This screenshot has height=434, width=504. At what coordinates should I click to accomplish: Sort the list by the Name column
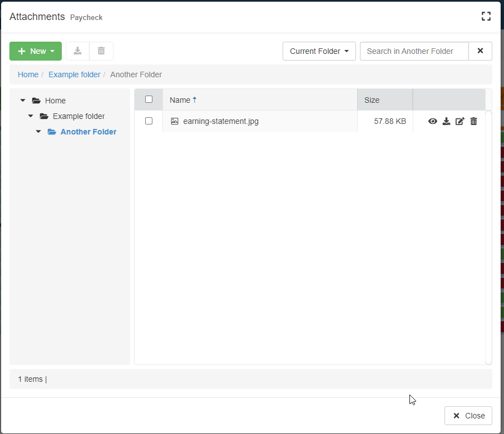[180, 100]
